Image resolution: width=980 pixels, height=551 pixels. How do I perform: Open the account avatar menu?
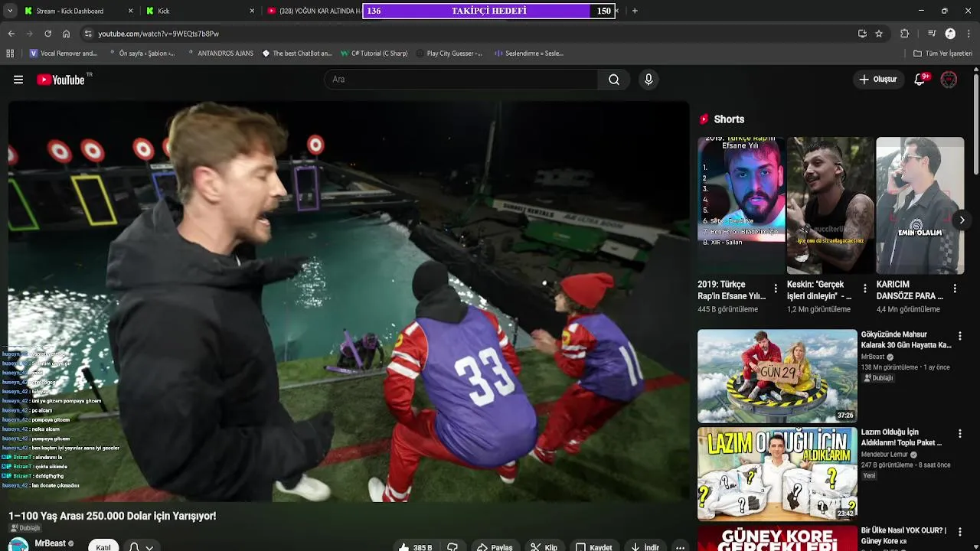tap(949, 80)
